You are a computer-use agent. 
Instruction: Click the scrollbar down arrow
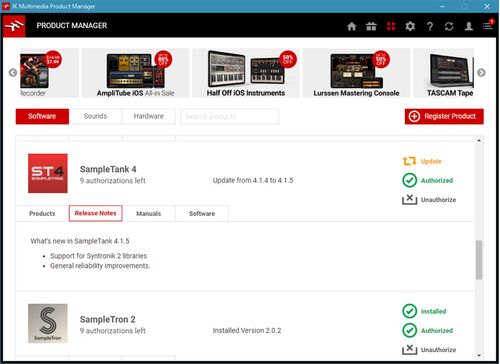click(479, 356)
